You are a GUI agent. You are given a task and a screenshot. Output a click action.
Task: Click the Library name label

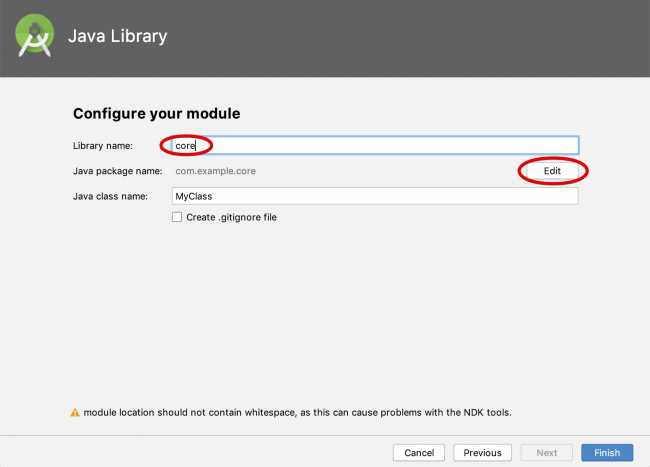click(x=103, y=146)
